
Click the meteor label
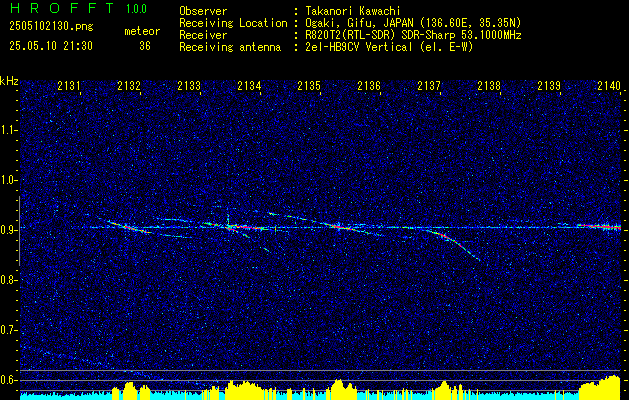(142, 31)
